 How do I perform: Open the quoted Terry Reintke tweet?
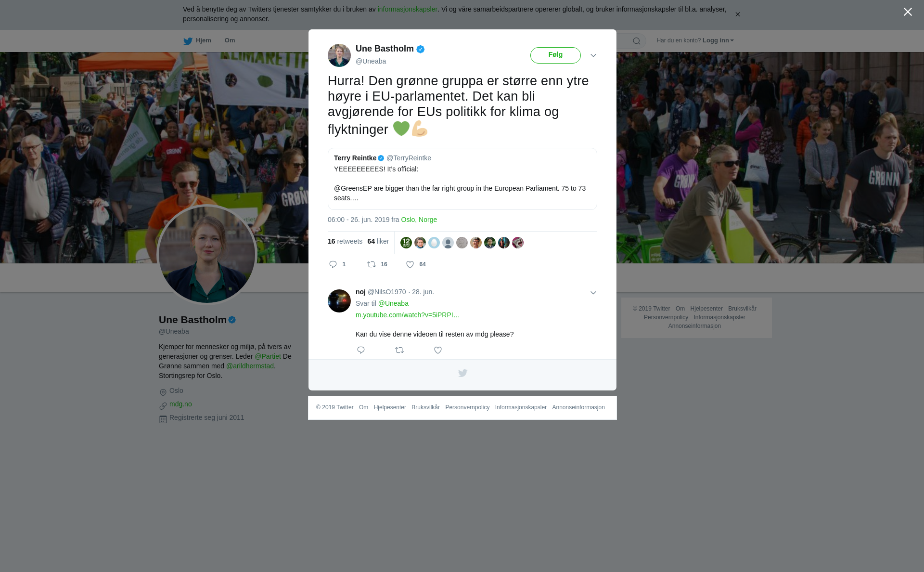click(462, 179)
